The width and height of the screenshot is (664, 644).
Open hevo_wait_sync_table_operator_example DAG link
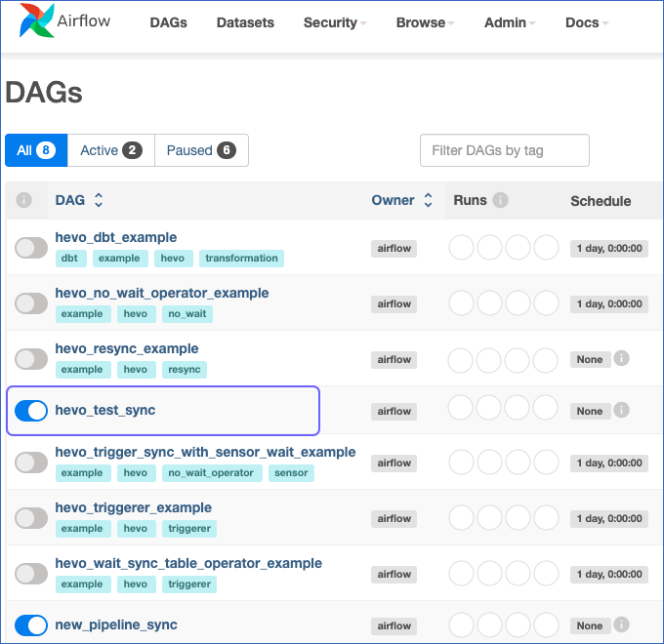click(x=188, y=563)
